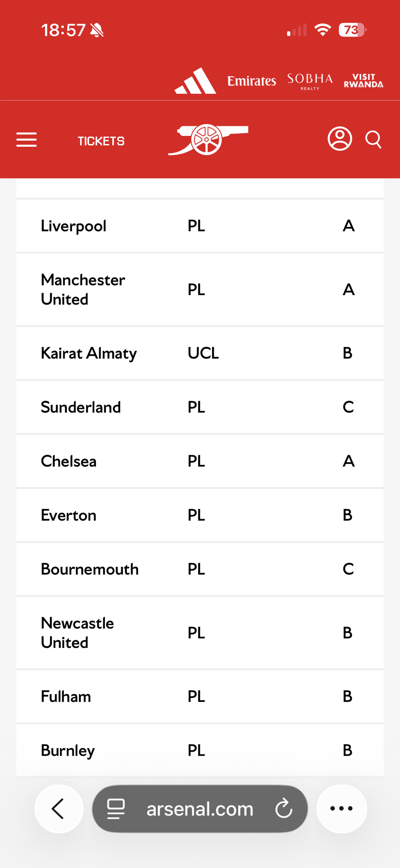Click the Arsenal cannon logo
Screen dimensions: 400x868
(x=208, y=140)
